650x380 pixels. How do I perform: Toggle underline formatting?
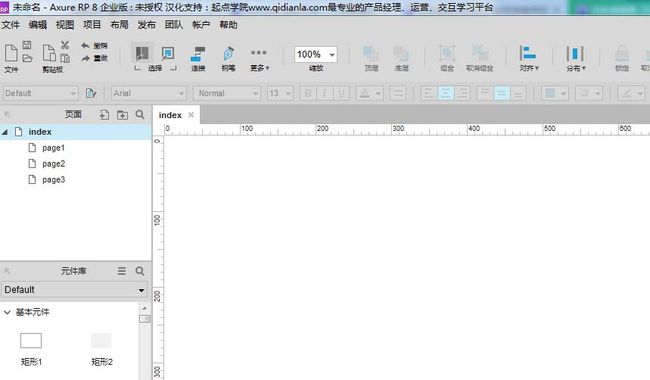[x=341, y=93]
